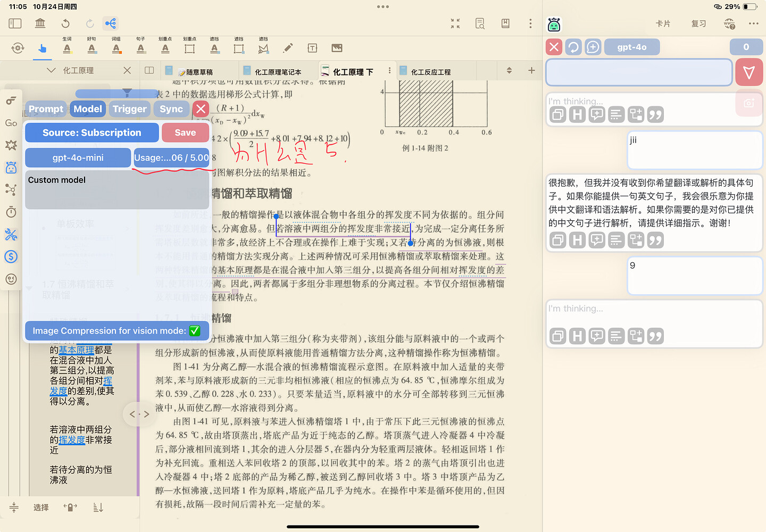Open the mindmap branch view icon

click(x=111, y=23)
